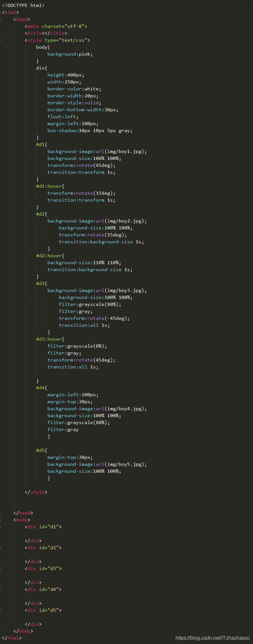253x644 pixels.
Task: Click the url(img/boy4.jpg) background-image line
Action: (97, 409)
